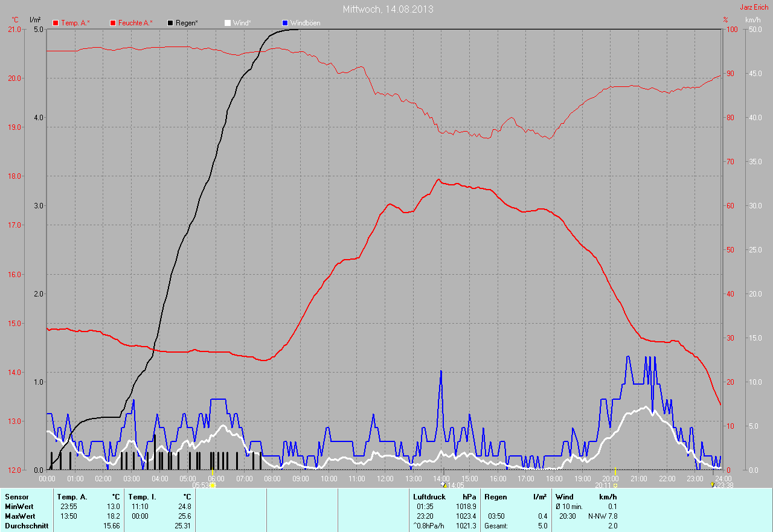The image size is (773, 532).
Task: Click the MaxWert row label
Action: pos(20,516)
